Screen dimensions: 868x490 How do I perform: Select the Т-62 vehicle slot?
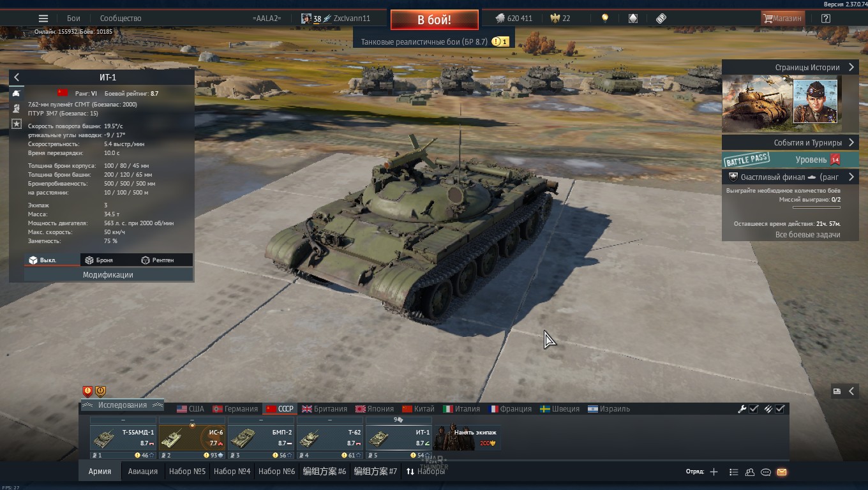pos(330,438)
